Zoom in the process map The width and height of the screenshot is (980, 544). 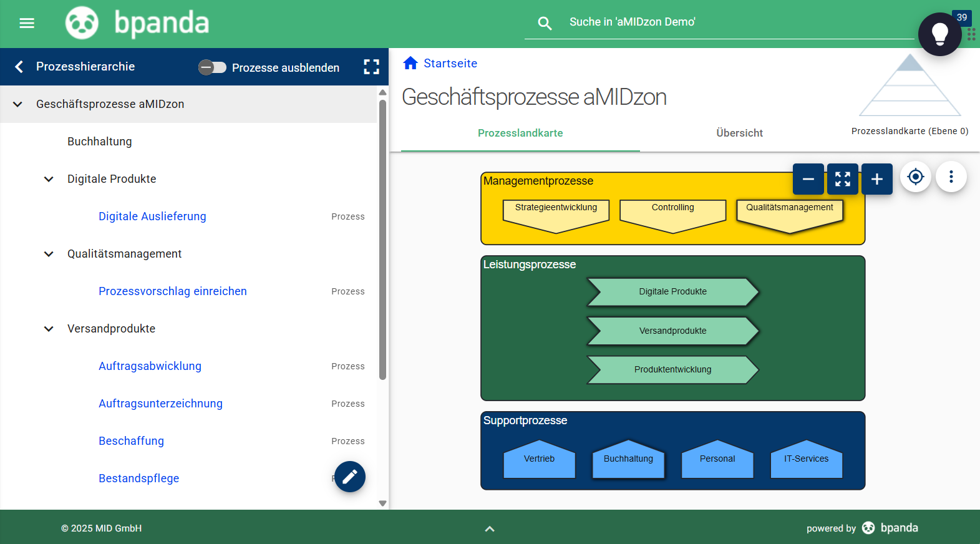click(877, 179)
